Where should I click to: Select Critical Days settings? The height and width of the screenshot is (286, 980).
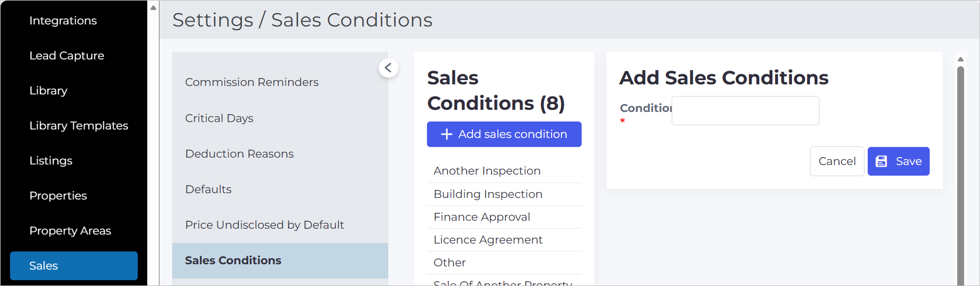click(x=219, y=118)
